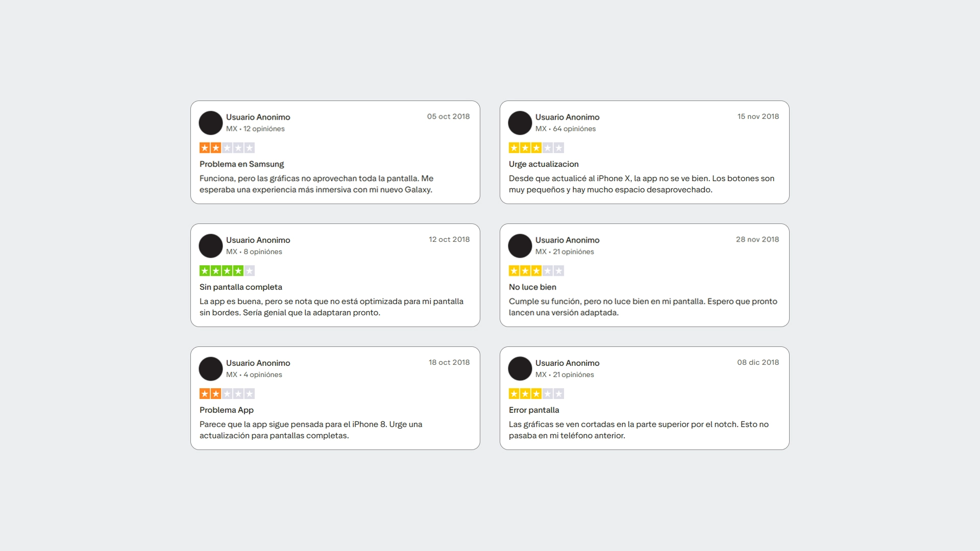Click the "Sin pantalla completa" review heading

click(x=240, y=287)
